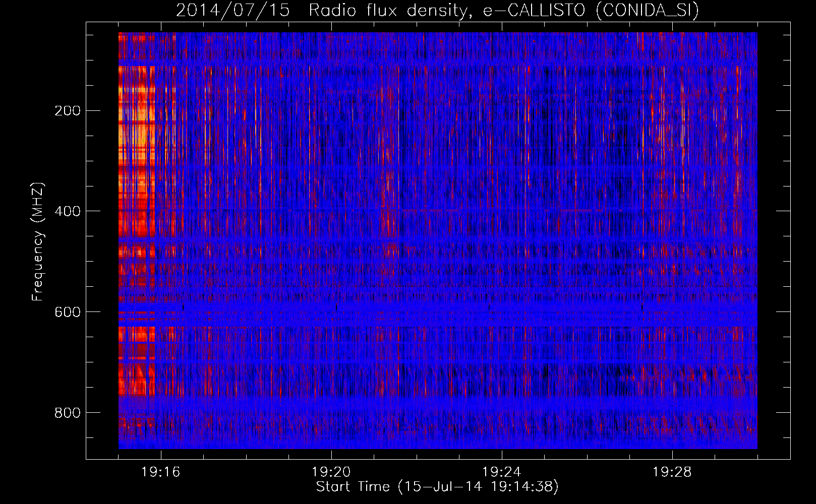Click the 19:16 time tick label

[161, 472]
